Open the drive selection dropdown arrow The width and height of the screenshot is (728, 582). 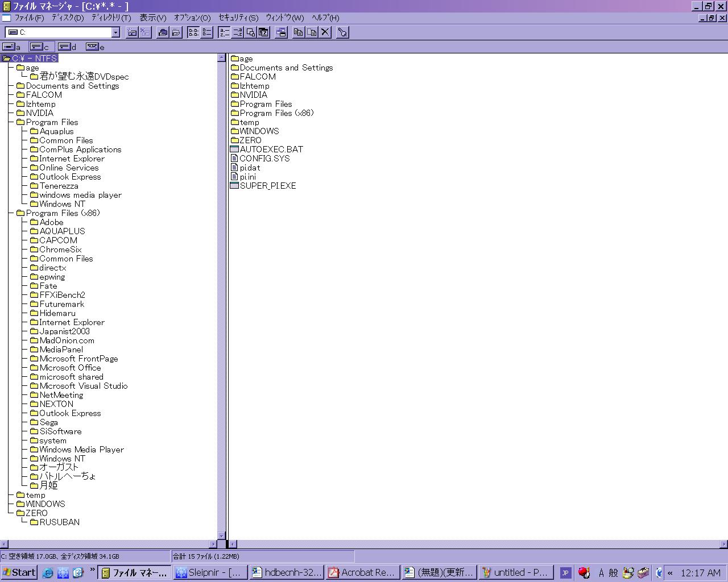click(115, 32)
